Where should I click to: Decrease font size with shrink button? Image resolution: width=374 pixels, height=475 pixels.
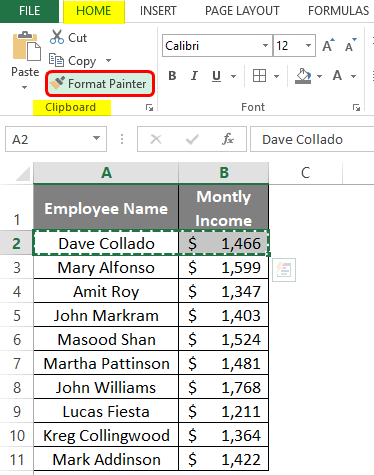click(350, 45)
